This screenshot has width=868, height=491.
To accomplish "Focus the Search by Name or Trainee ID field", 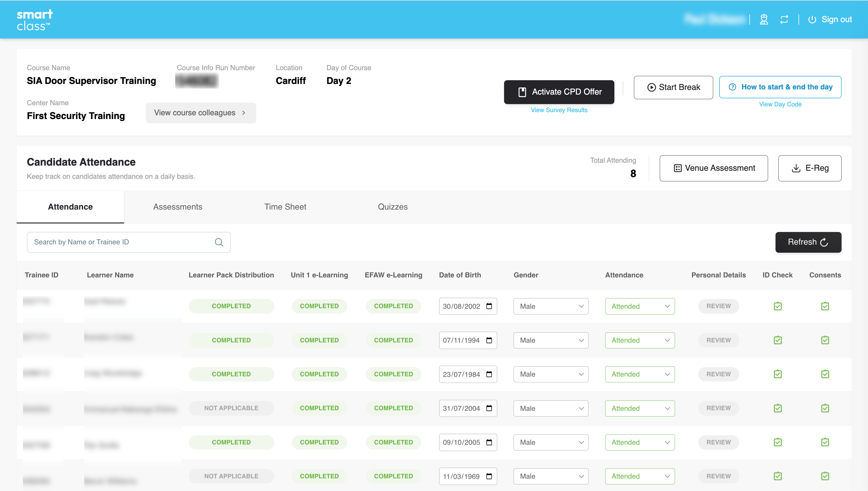I will point(129,242).
